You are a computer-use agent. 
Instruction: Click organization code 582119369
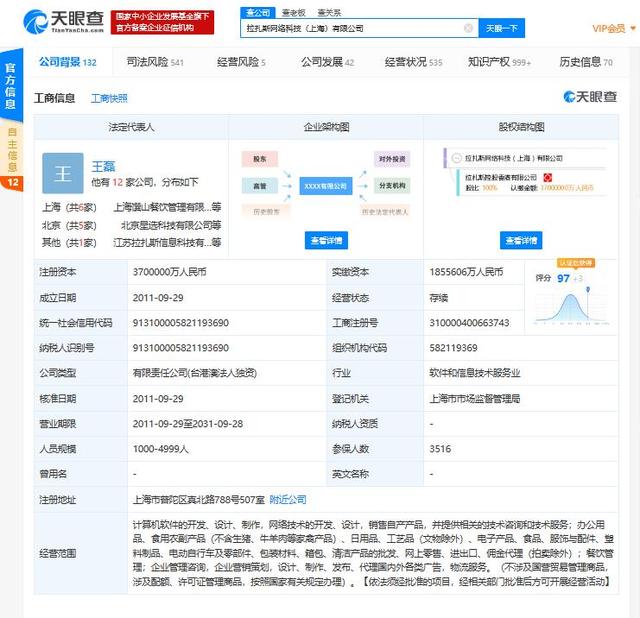pyautogui.click(x=453, y=348)
